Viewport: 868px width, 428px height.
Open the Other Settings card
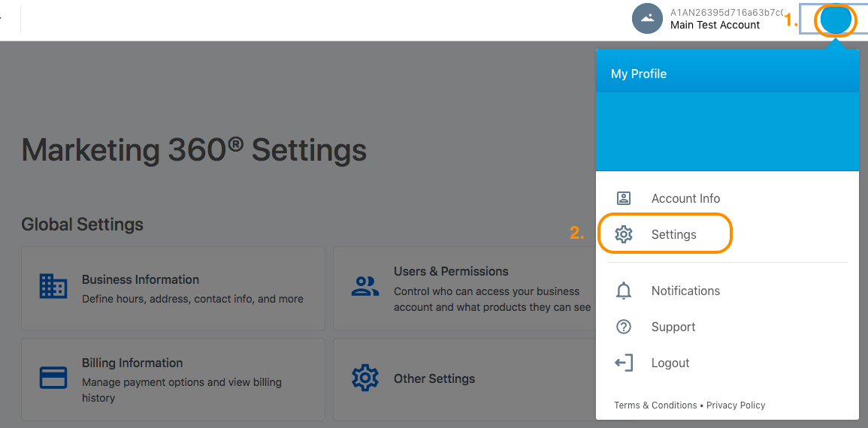coord(464,380)
